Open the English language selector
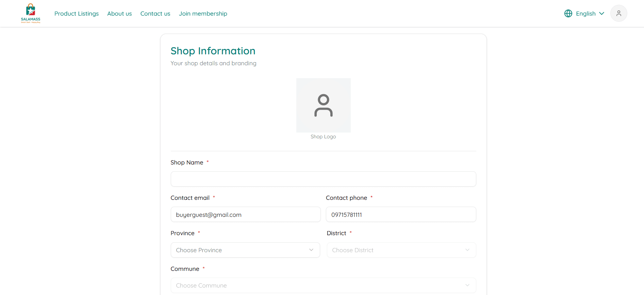 coord(585,14)
